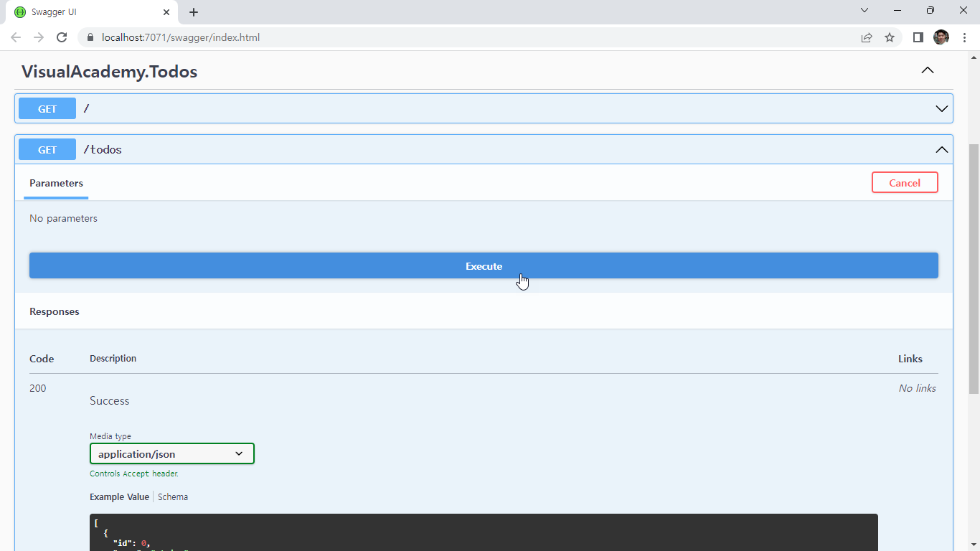Switch to the Schema tab
This screenshot has height=551, width=980.
coord(173,496)
